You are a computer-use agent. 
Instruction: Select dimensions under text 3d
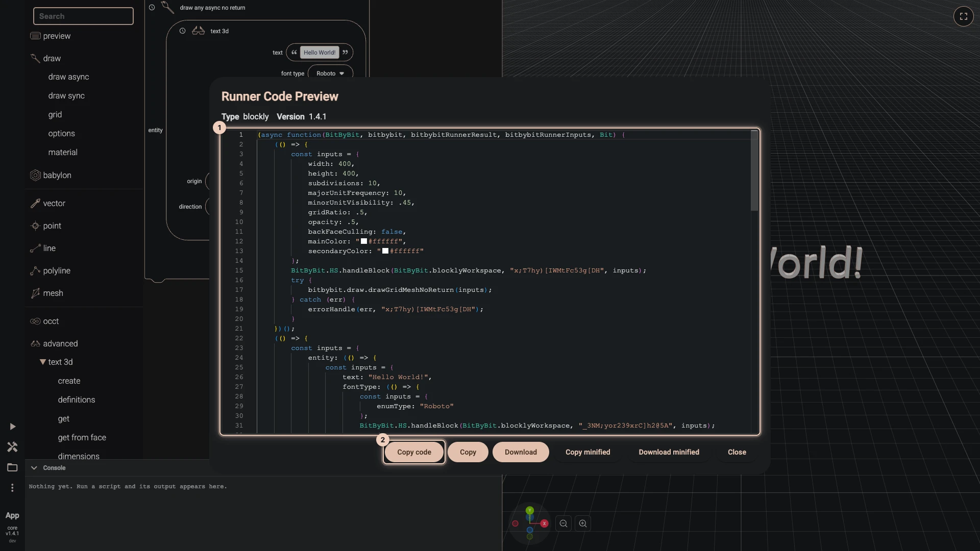[79, 456]
